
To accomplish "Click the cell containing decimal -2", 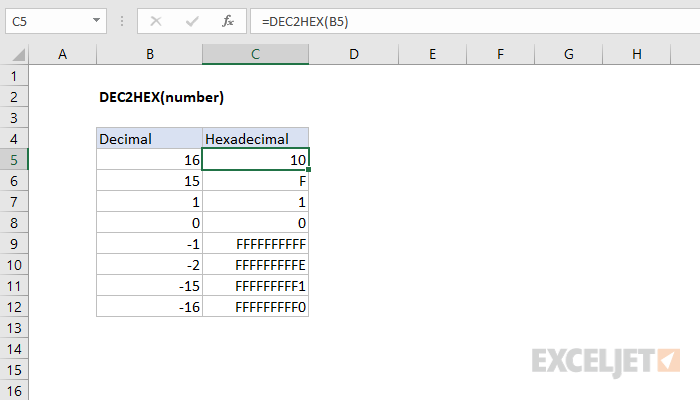I will pyautogui.click(x=150, y=265).
